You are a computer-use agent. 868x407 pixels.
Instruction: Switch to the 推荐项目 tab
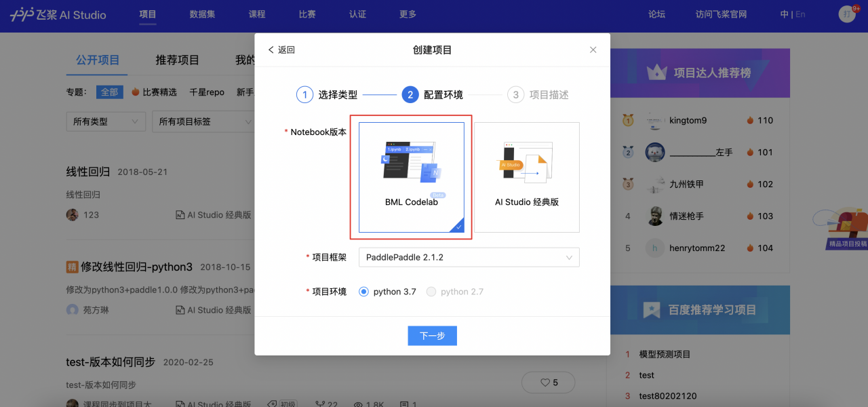pos(178,60)
